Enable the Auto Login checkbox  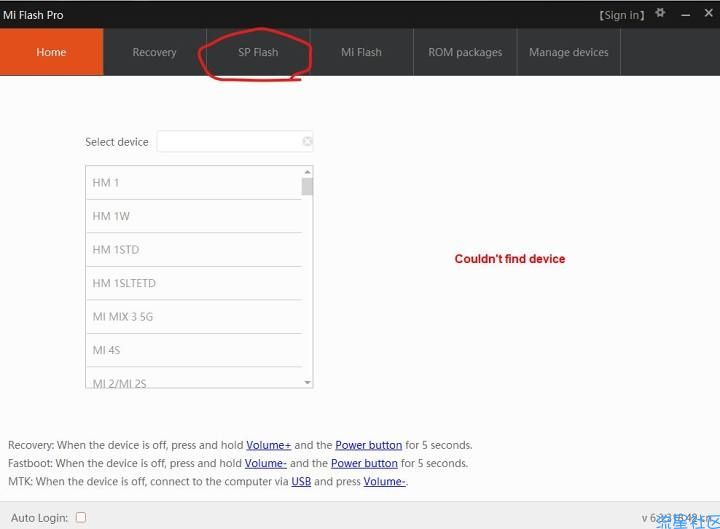(x=81, y=518)
